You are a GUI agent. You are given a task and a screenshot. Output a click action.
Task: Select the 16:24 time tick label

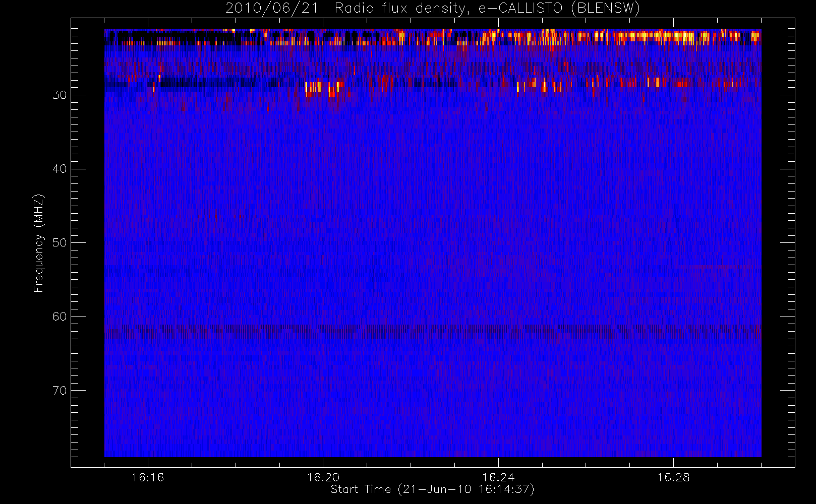click(x=498, y=477)
